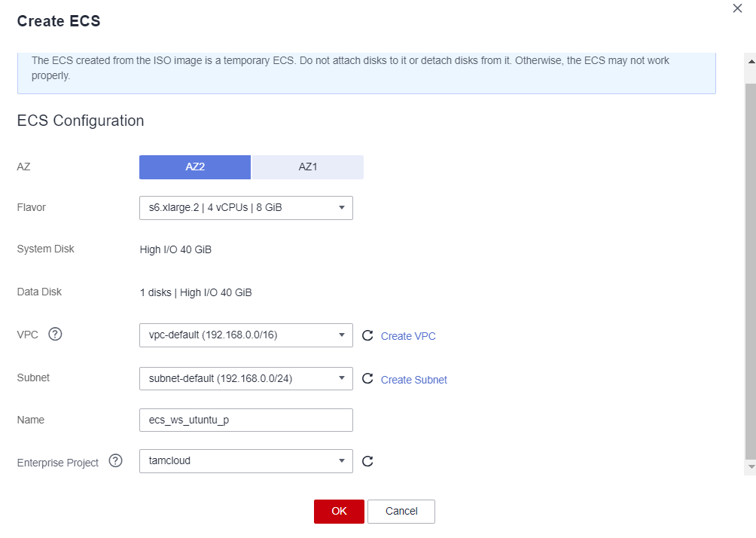This screenshot has width=756, height=538.
Task: Open the Flavor dropdown
Action: click(x=245, y=207)
